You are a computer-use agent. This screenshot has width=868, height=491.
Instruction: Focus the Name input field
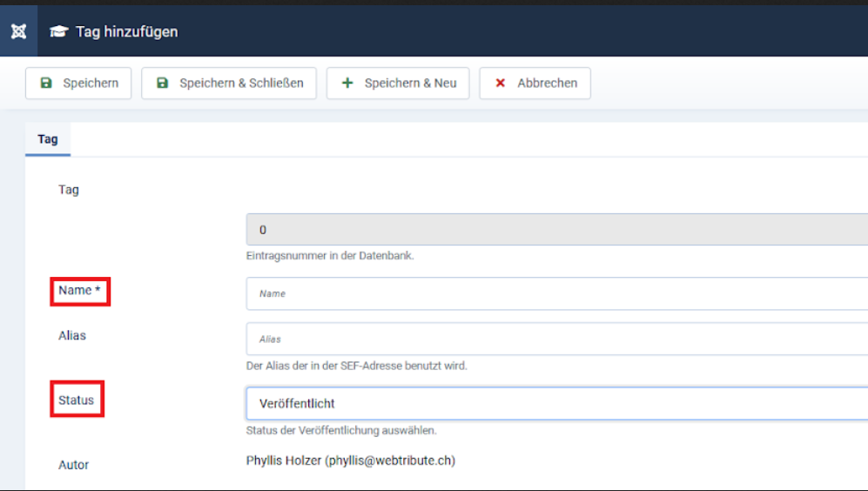[x=557, y=293]
